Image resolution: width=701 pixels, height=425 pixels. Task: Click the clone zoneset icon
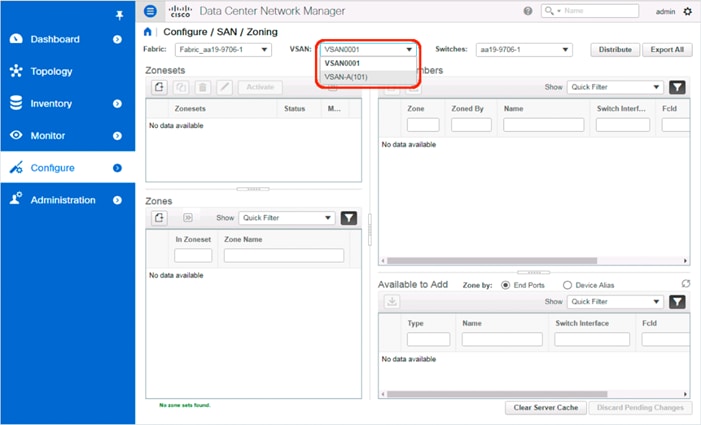pos(181,87)
